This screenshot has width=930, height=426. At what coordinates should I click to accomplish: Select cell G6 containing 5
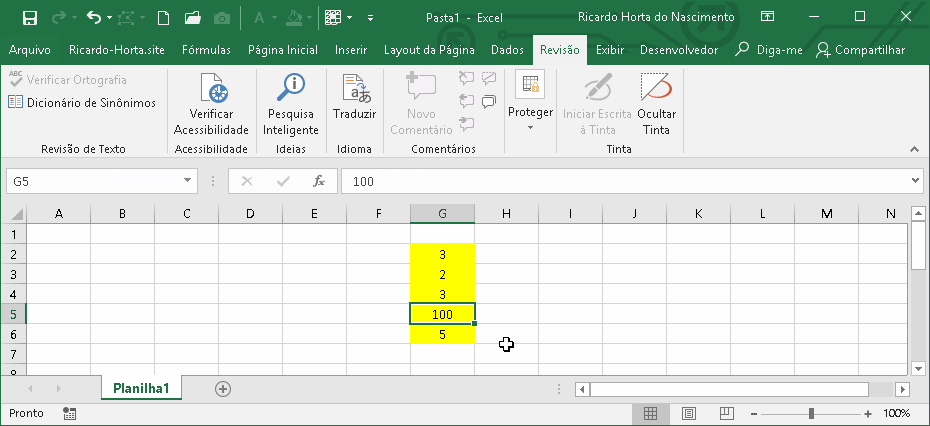tap(442, 335)
